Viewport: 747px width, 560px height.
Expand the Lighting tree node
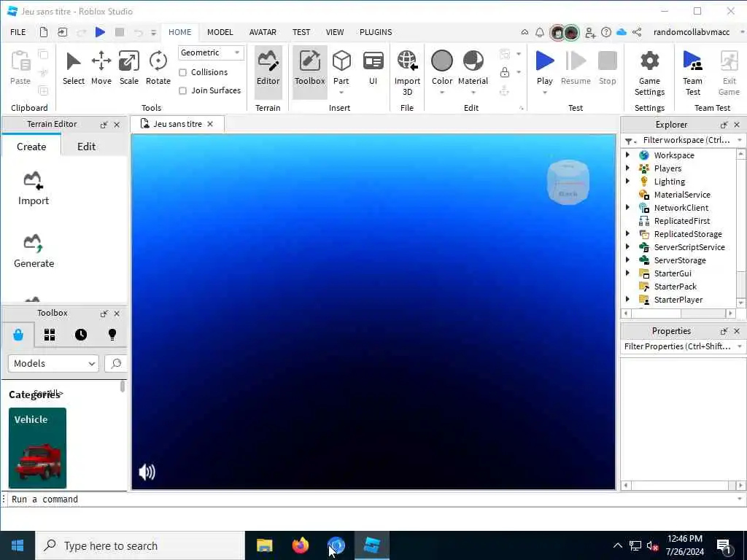[628, 181]
